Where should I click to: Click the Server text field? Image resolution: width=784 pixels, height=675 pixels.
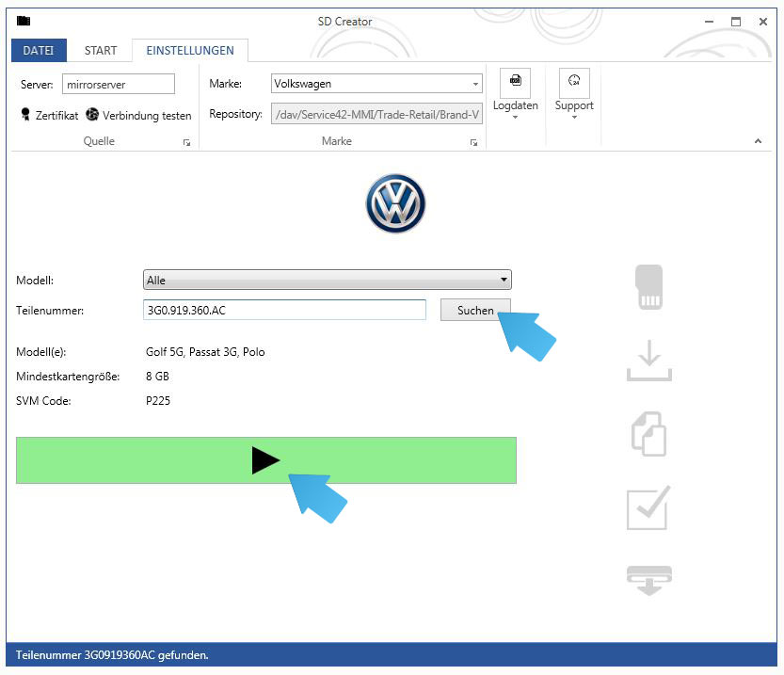point(119,84)
